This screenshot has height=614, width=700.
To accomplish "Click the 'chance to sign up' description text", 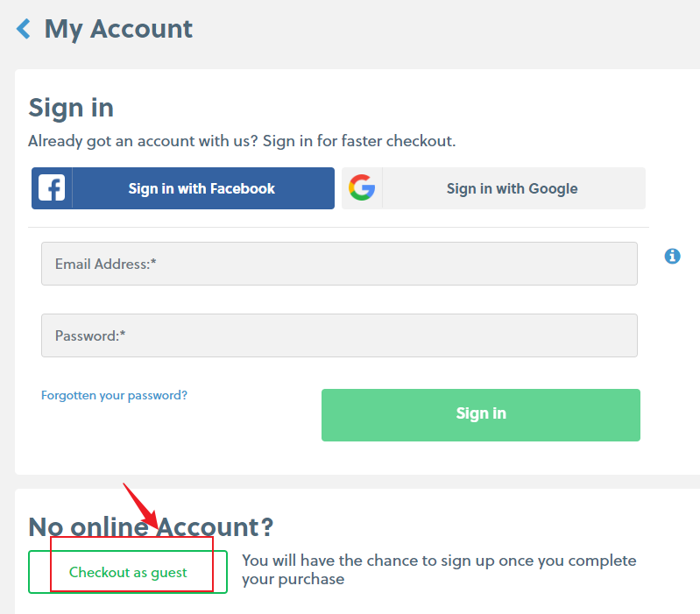I will (438, 569).
